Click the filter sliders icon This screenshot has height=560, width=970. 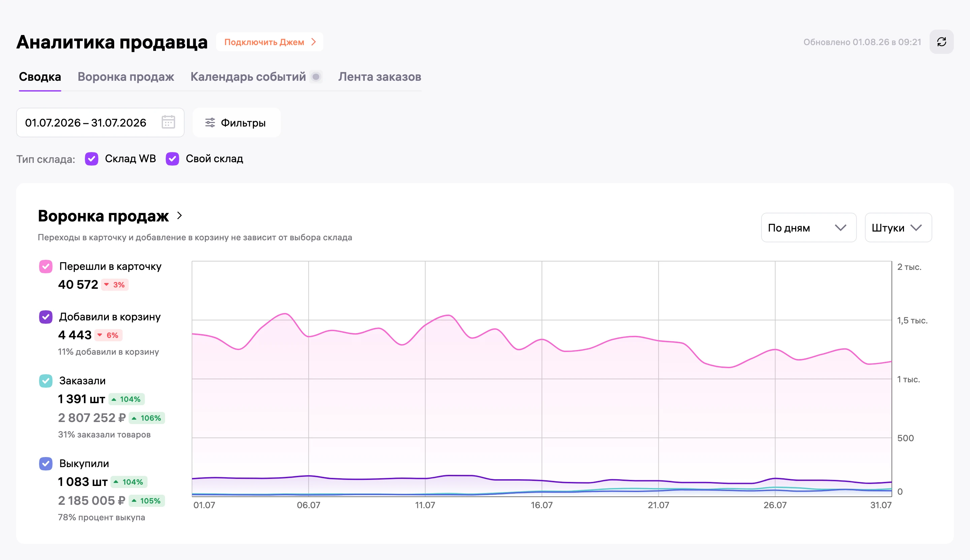click(x=210, y=123)
